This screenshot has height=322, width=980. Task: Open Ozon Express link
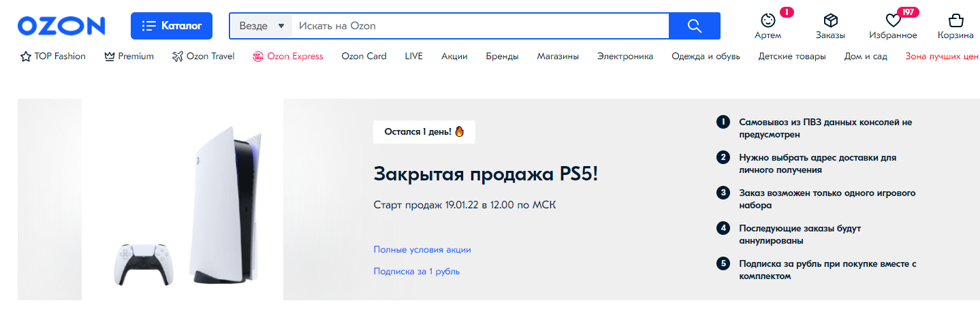point(288,57)
